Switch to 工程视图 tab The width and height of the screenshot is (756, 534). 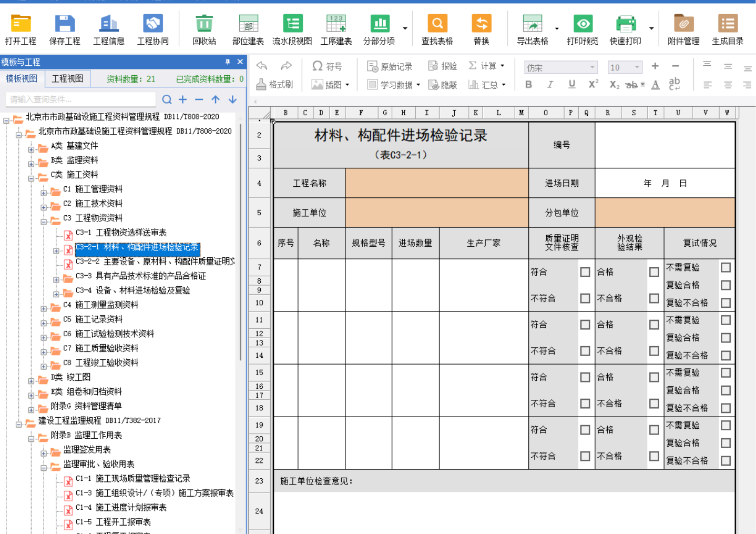click(67, 79)
